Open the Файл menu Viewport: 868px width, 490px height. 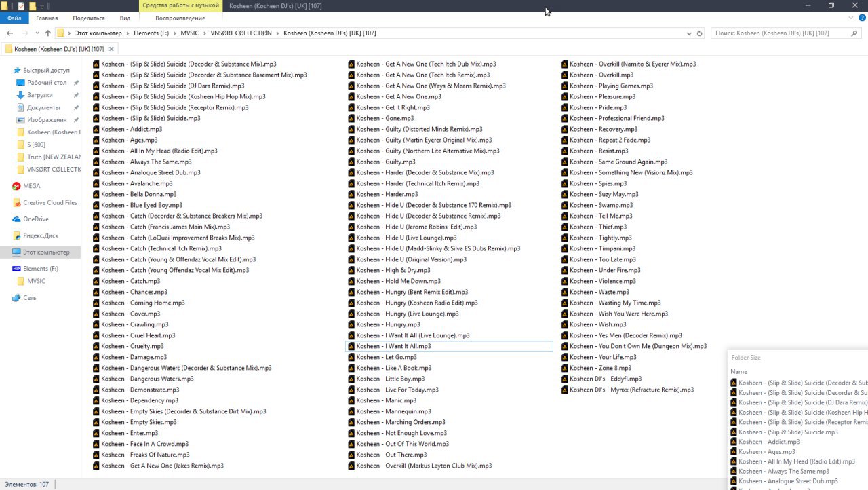tap(14, 18)
